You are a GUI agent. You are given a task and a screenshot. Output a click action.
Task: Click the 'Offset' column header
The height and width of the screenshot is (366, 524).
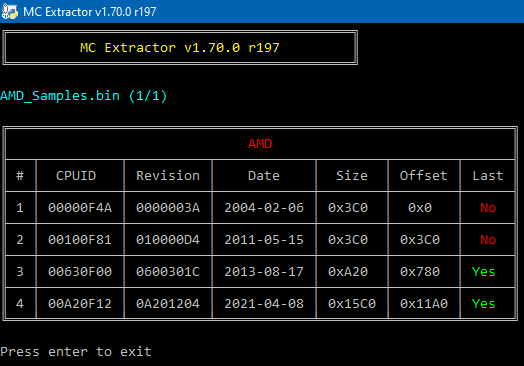pos(423,175)
